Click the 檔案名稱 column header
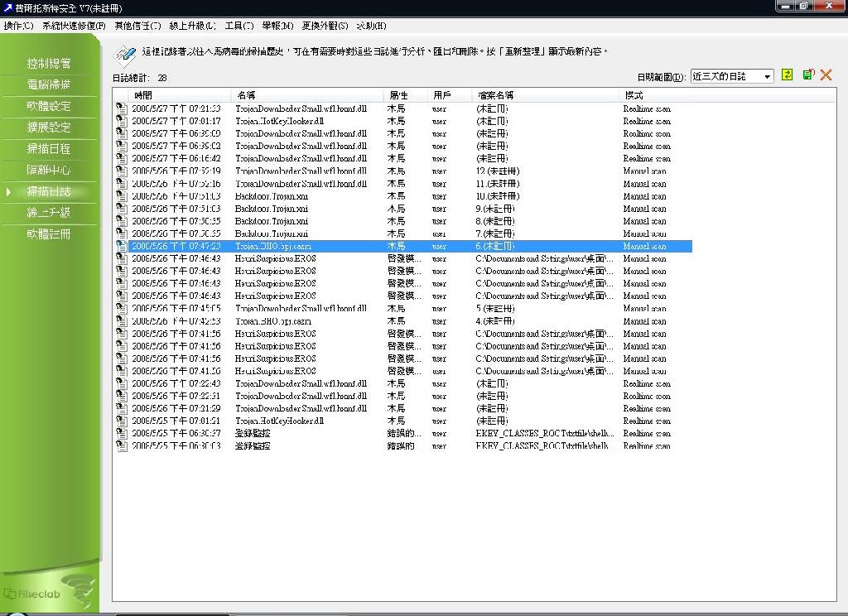Viewport: 848px width, 616px height. [495, 95]
